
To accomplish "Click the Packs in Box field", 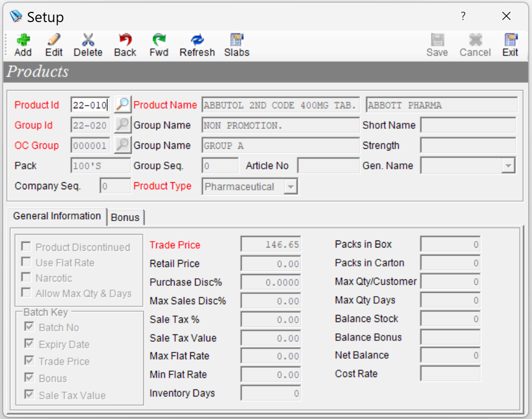I will [450, 244].
